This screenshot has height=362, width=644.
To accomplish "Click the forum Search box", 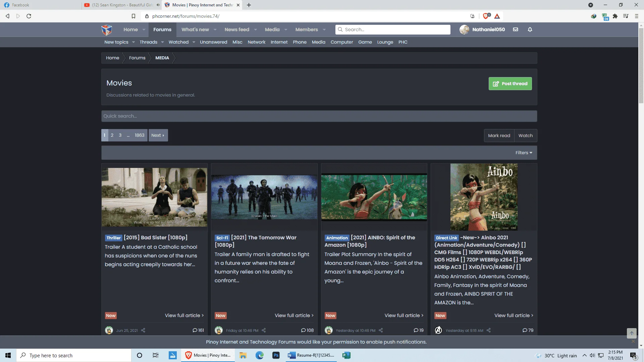I will tap(393, 29).
